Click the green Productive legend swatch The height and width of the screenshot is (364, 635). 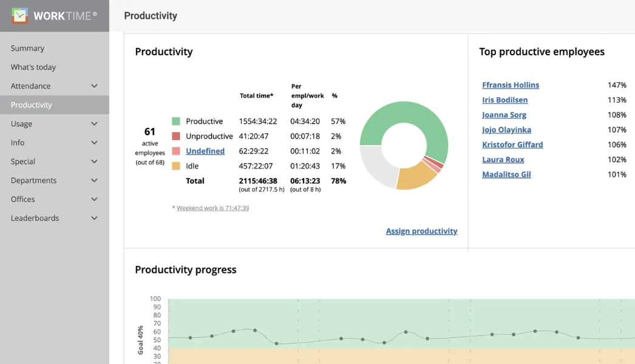pos(176,121)
